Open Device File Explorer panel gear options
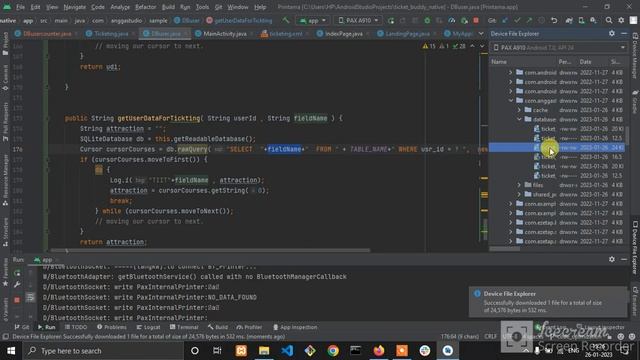Screen dimensions: 640x360 pyautogui.click(x=611, y=33)
